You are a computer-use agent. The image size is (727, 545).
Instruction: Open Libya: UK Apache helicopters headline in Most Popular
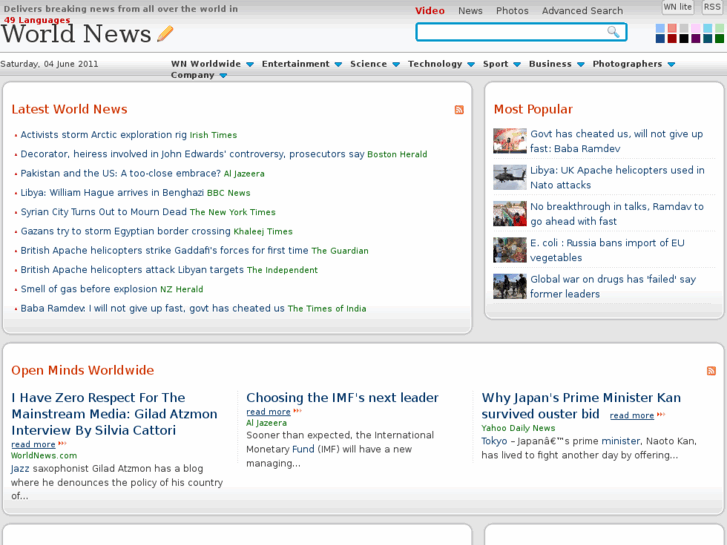(617, 178)
